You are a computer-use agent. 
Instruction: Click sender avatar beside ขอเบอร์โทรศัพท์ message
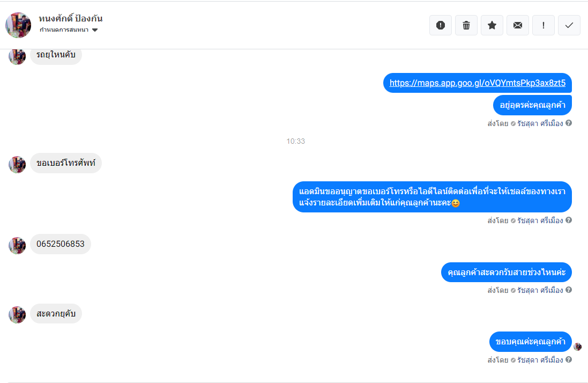click(x=17, y=164)
